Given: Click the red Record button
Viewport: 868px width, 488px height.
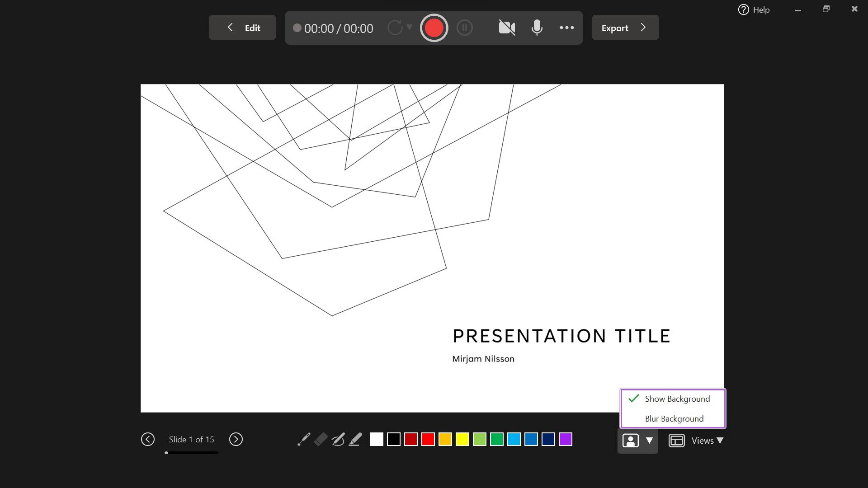Looking at the screenshot, I should (x=434, y=28).
